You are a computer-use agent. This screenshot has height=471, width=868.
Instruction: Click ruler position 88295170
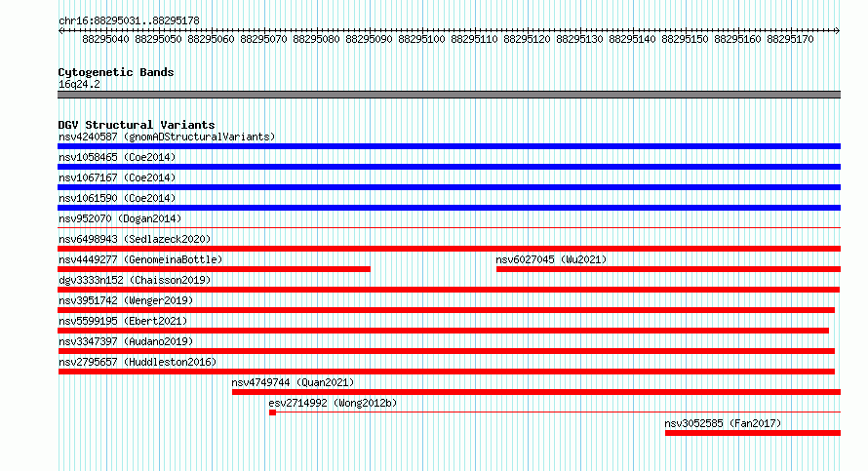791,39
